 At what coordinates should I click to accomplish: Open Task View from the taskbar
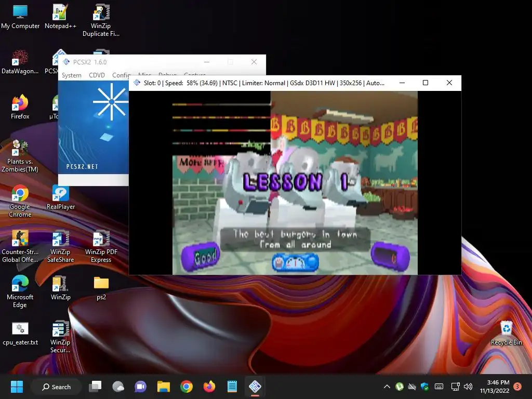point(96,387)
